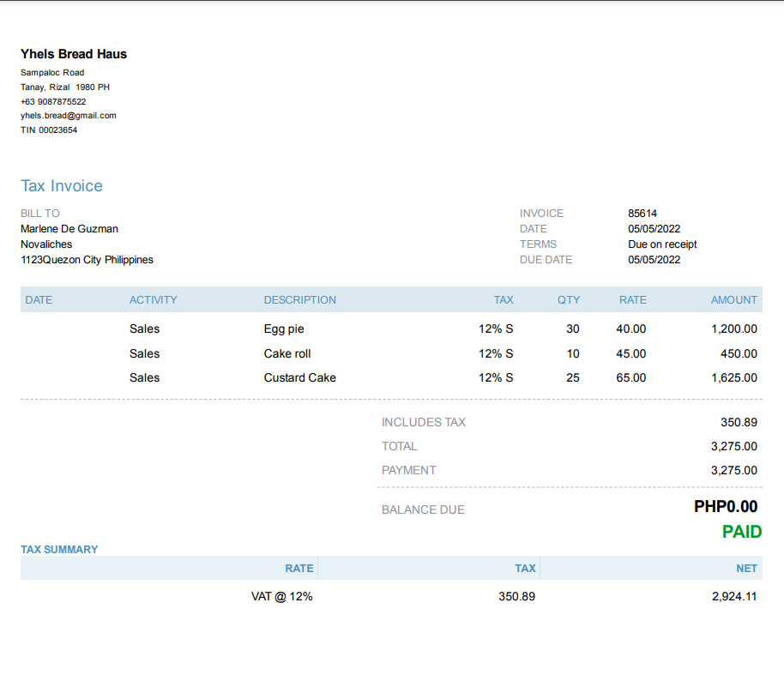Click the AMOUNT column header
784x675 pixels.
(x=734, y=300)
